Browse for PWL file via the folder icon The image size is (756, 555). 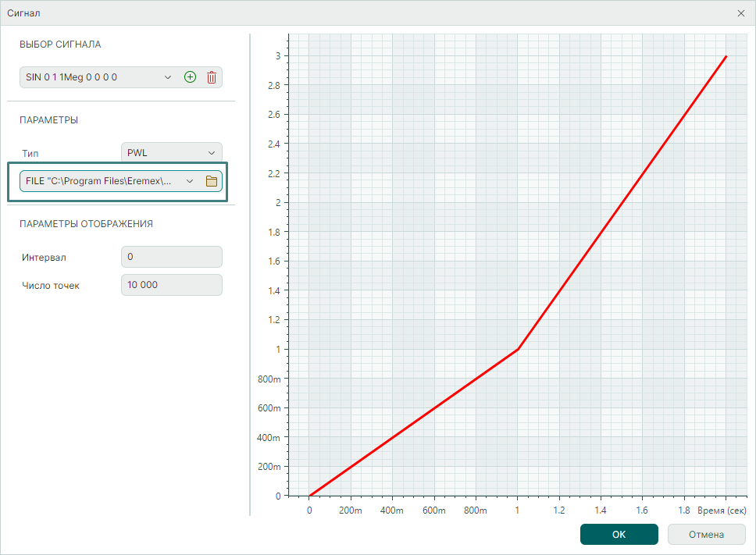(x=211, y=181)
